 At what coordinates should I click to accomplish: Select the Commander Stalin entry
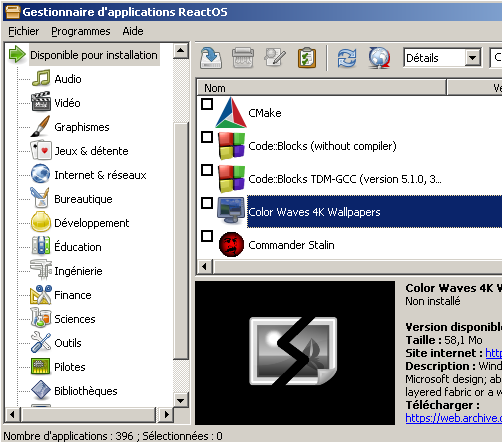pos(291,245)
